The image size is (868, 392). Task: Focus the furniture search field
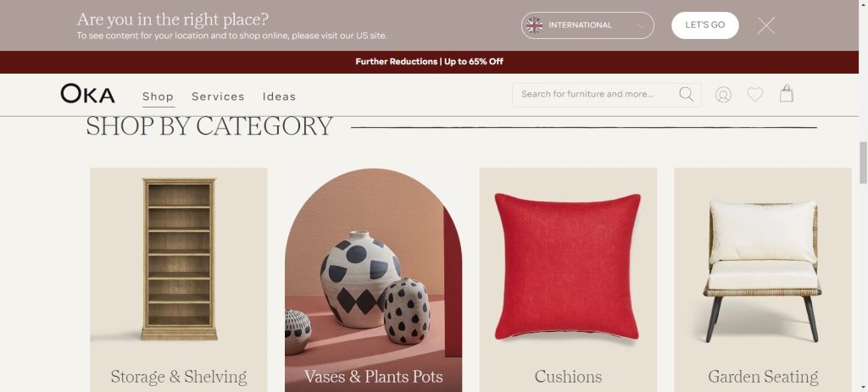(x=595, y=95)
